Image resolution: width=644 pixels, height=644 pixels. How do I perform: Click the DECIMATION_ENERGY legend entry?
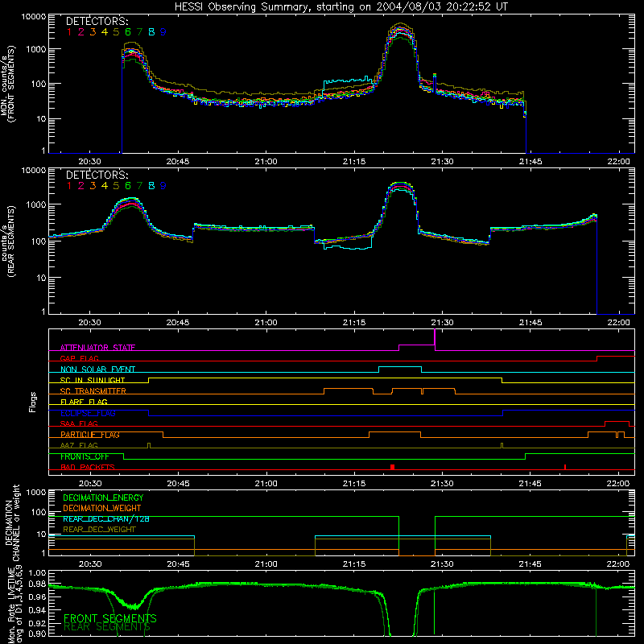click(103, 497)
